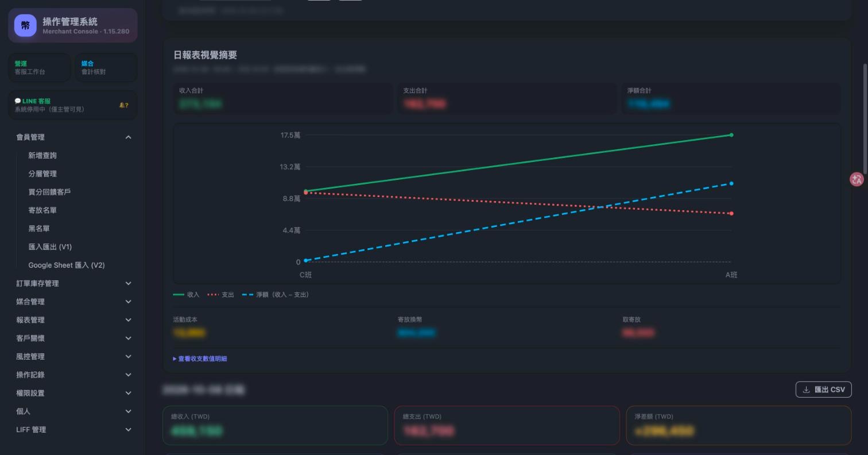The width and height of the screenshot is (868, 455).
Task: Click the 匯出 CSV button
Action: (x=823, y=390)
